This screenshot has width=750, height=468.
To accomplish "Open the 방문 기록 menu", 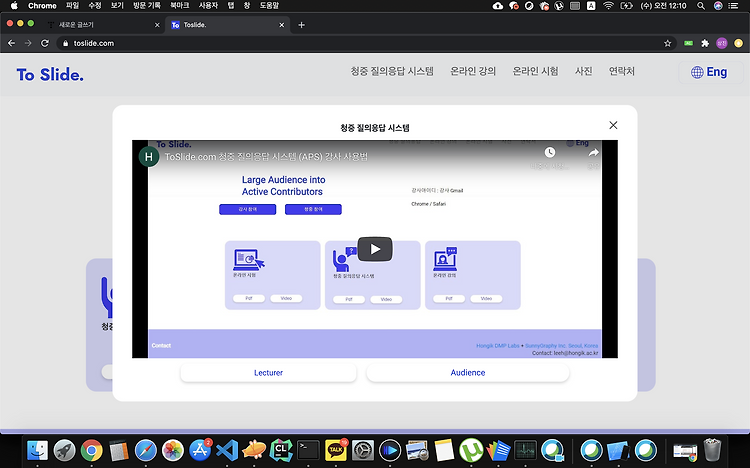I will (147, 6).
